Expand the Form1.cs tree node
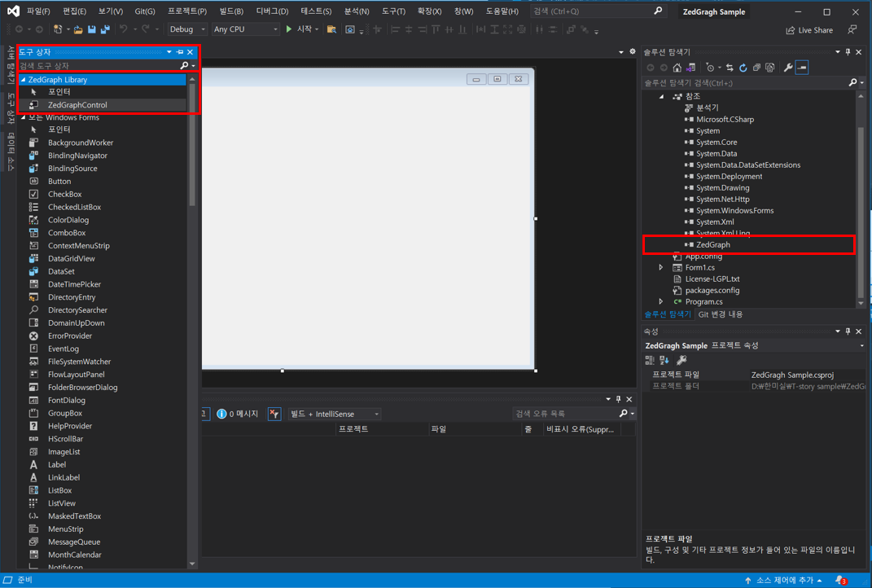872x588 pixels. coord(661,268)
